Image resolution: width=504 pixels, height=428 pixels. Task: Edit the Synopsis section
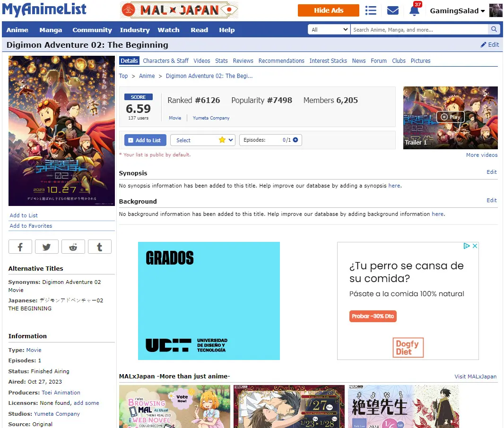[x=491, y=172]
